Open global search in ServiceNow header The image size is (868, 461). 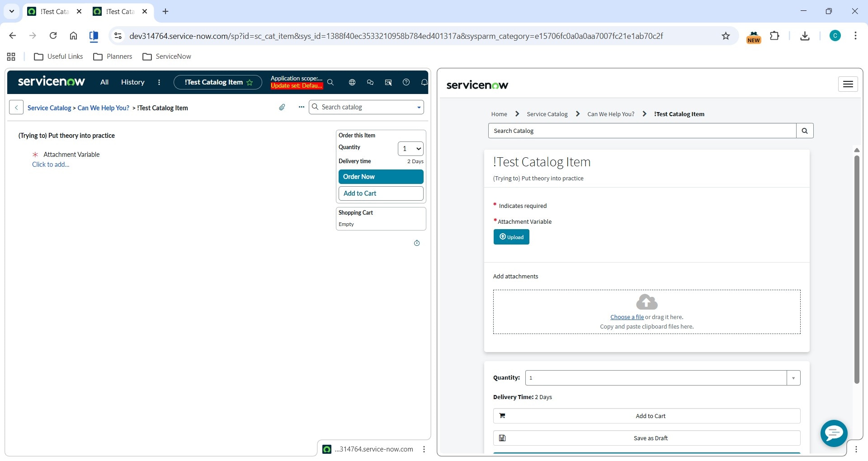(330, 82)
